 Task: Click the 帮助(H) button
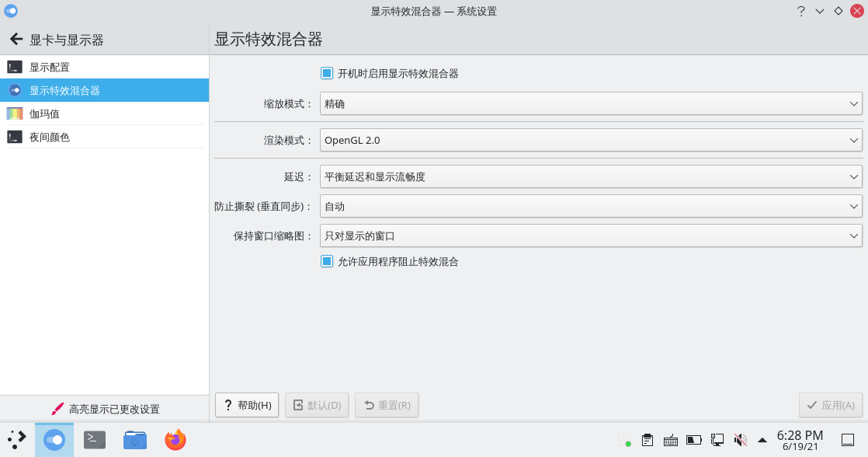(x=247, y=405)
